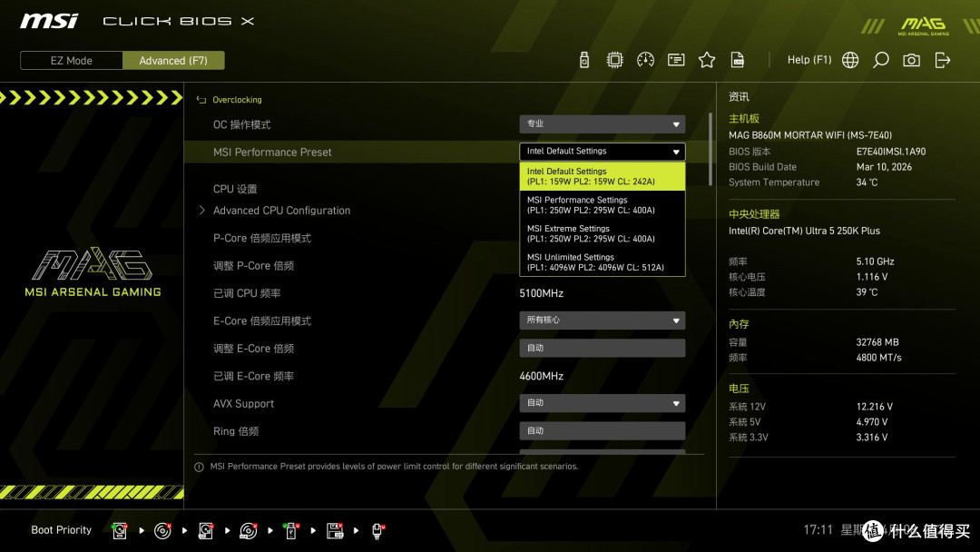Click the exit BIOS door-arrow icon
This screenshot has height=552, width=980.
[943, 60]
